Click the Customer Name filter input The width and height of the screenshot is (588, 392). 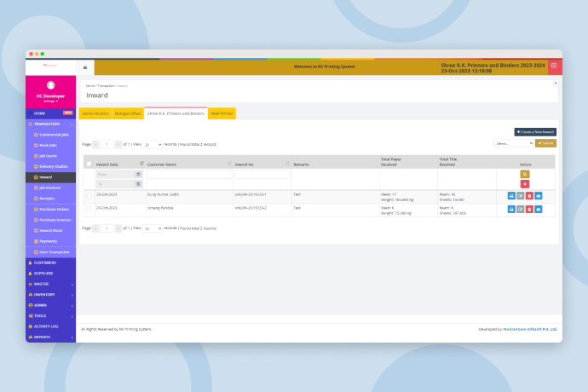click(x=190, y=175)
